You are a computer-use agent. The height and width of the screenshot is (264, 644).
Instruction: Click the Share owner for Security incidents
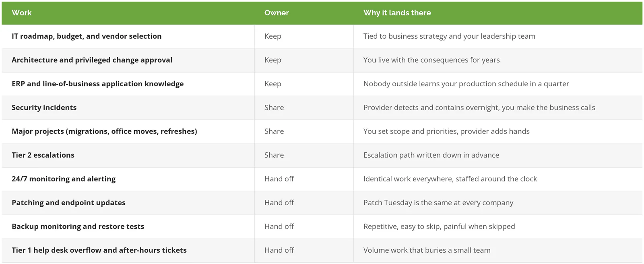tap(274, 108)
